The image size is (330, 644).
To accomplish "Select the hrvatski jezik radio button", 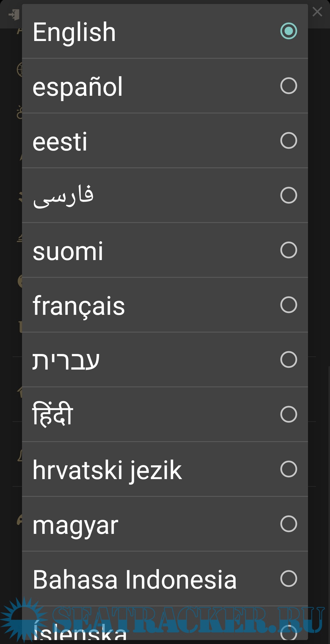I will [x=288, y=469].
